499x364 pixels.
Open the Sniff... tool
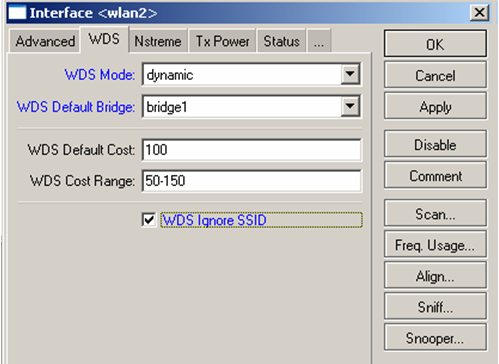point(435,307)
